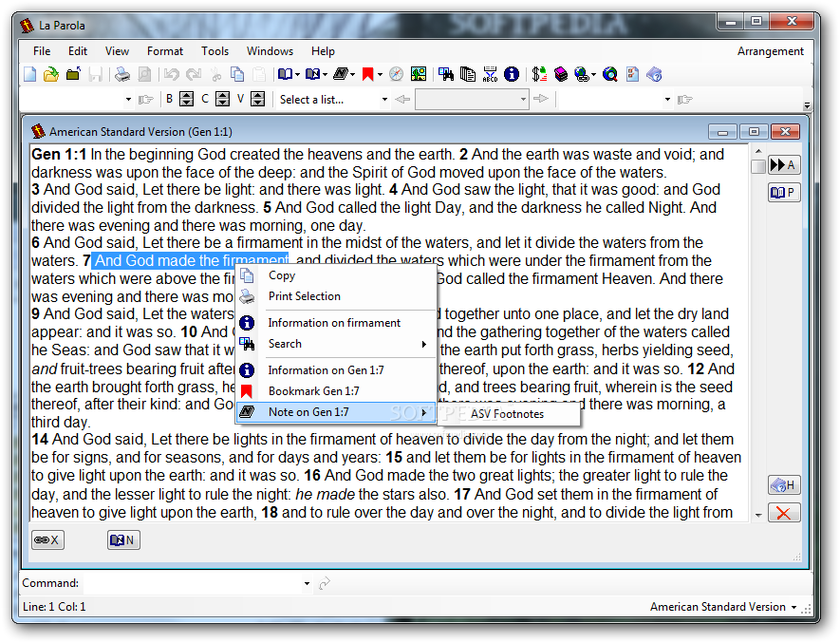Open the commentary book dropdown arrow
The width and height of the screenshot is (840, 643).
point(325,74)
